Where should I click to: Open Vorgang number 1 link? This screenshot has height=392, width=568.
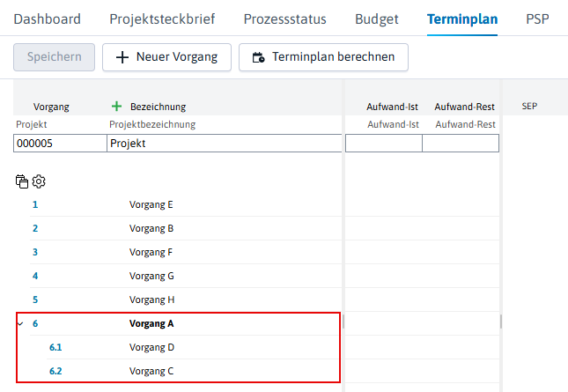35,204
